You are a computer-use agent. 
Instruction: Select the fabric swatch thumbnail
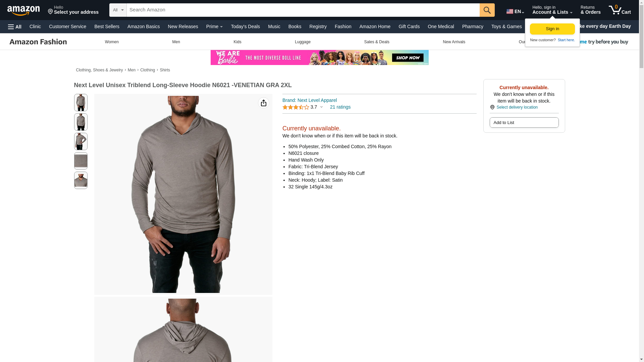[x=80, y=161]
